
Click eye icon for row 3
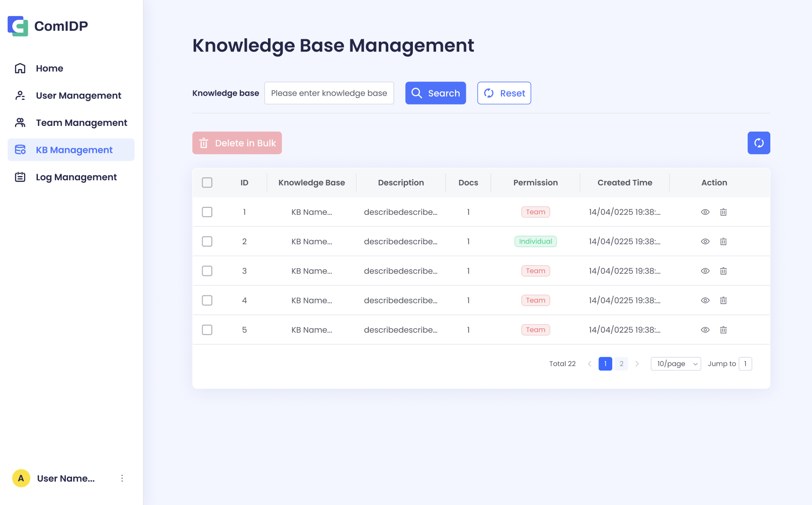(705, 271)
